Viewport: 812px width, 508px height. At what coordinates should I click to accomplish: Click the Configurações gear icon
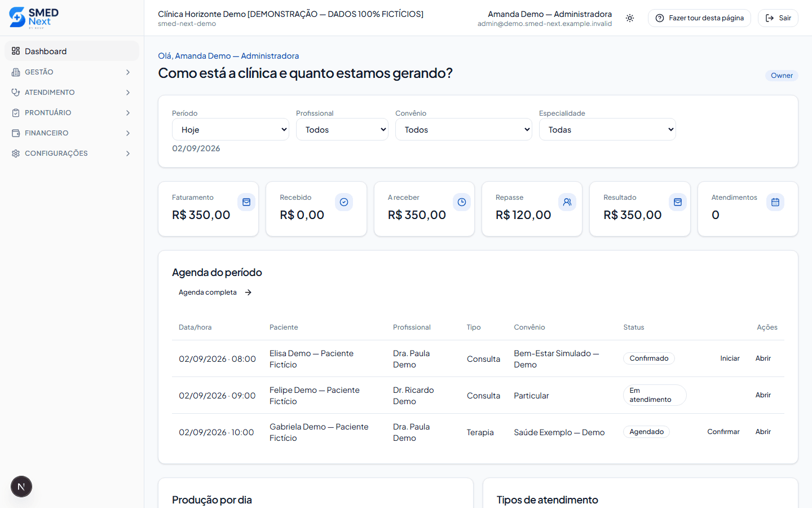(x=16, y=154)
